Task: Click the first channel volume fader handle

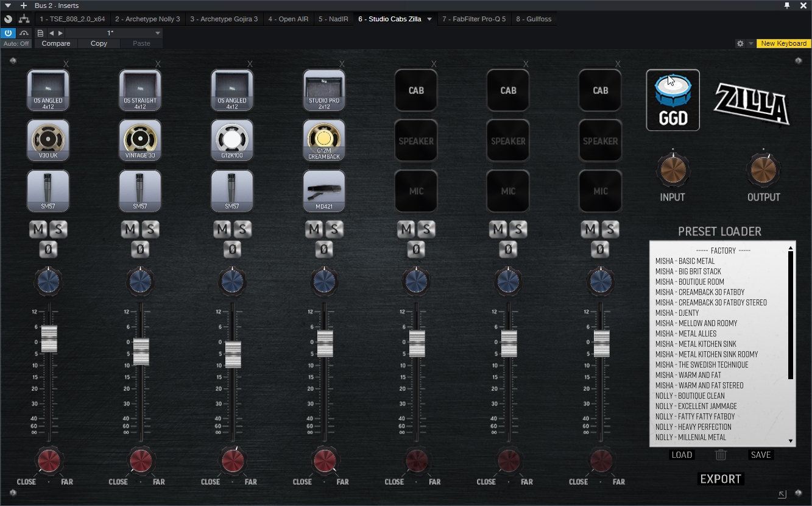Action: 49,338
